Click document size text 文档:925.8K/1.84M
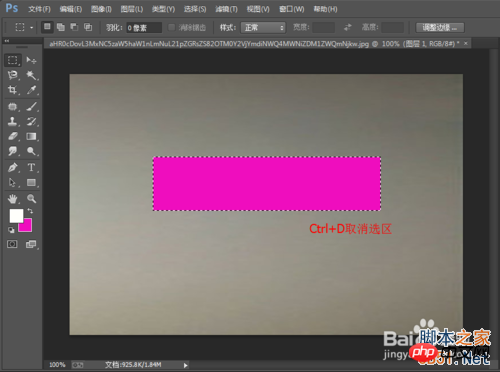This screenshot has width=500, height=372. [x=133, y=365]
